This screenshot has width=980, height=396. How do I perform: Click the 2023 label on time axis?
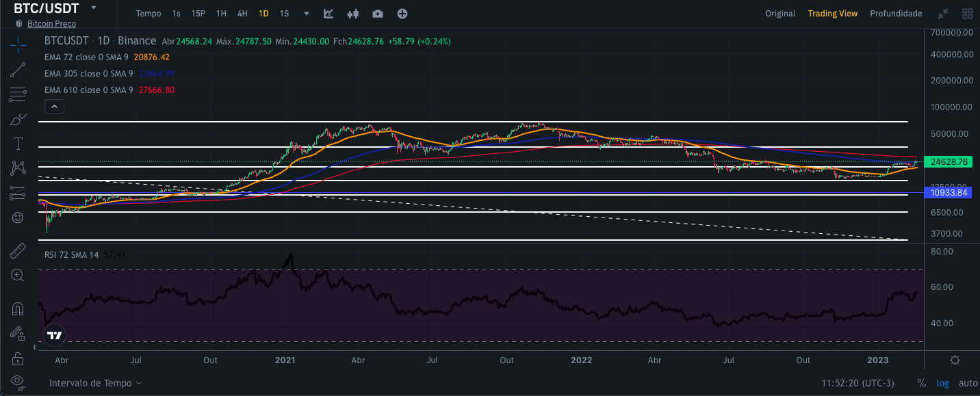click(x=878, y=360)
